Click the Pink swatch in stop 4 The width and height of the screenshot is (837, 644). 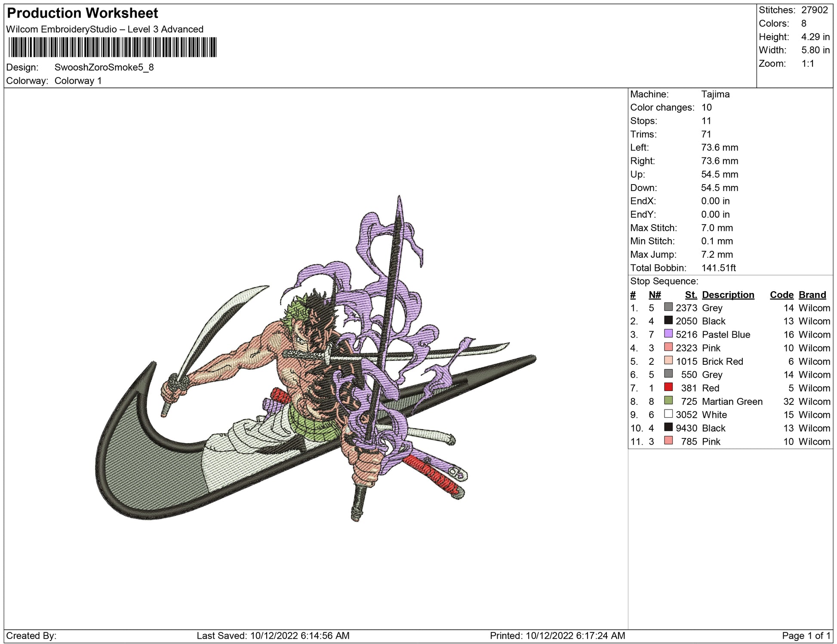coord(668,347)
